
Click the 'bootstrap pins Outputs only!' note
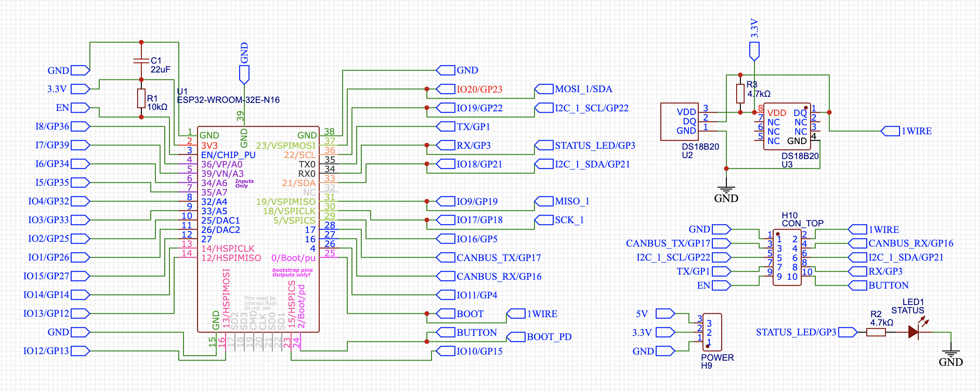(293, 272)
